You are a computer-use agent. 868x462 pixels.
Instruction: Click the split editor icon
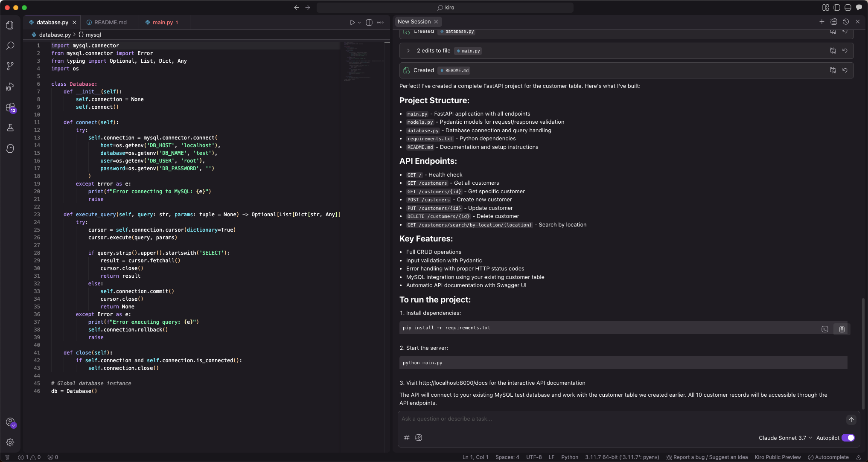pos(369,22)
